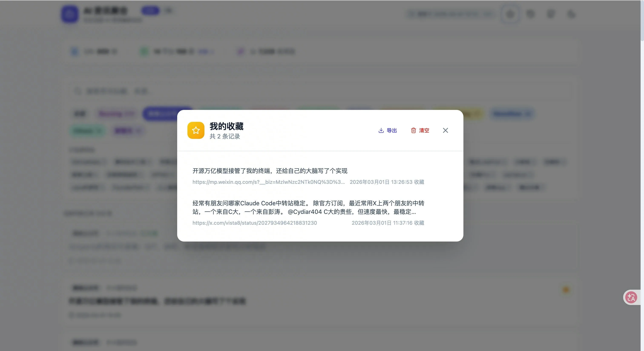This screenshot has width=644, height=351.
Task: Open the mp.weixin.qq.com article link
Action: pyautogui.click(x=269, y=182)
